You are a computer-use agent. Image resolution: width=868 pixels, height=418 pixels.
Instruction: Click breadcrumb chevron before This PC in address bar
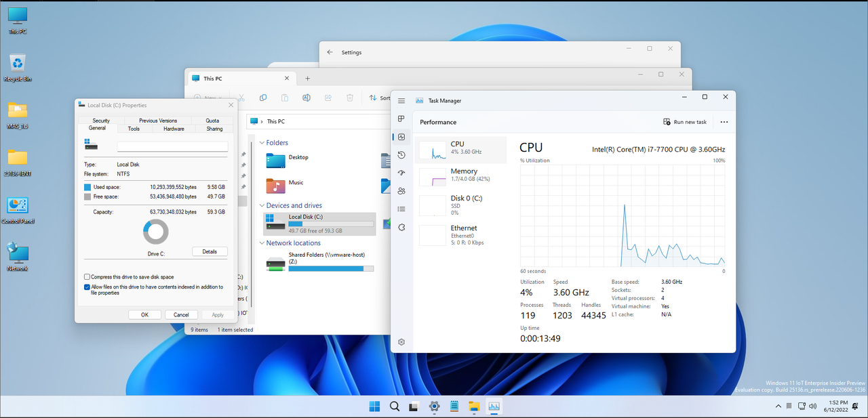(262, 121)
